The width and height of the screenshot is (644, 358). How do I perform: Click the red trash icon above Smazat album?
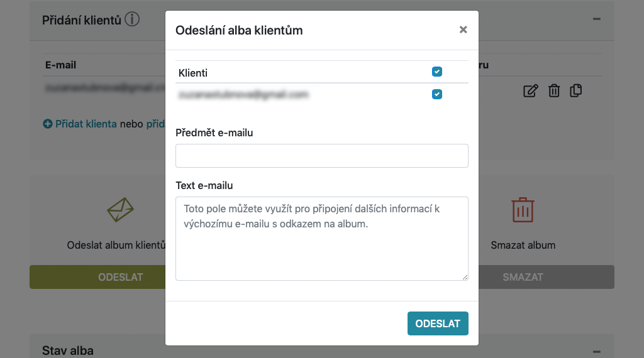pyautogui.click(x=523, y=210)
